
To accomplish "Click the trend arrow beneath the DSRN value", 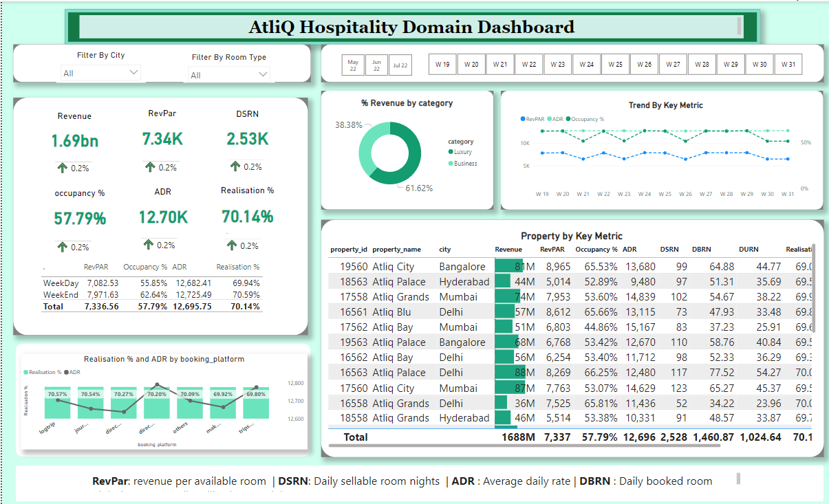I will 235,166.
